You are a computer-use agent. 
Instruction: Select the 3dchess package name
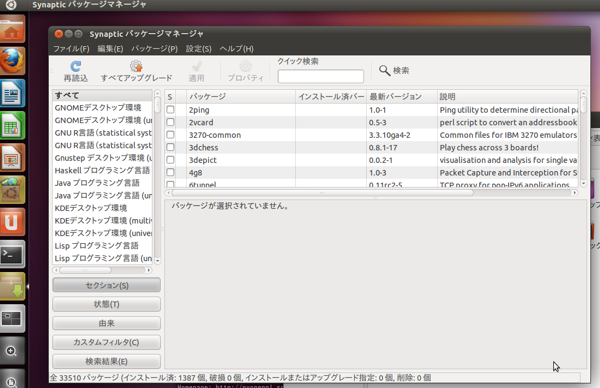tap(203, 148)
